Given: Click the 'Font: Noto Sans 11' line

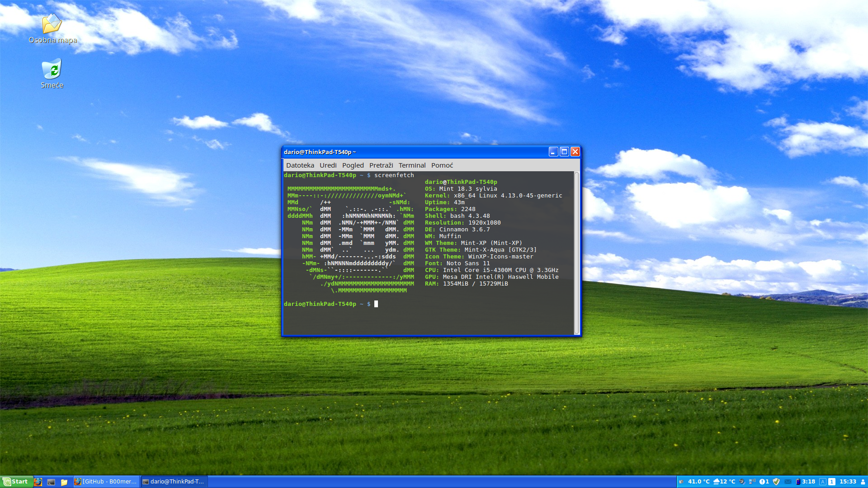Looking at the screenshot, I should [457, 263].
